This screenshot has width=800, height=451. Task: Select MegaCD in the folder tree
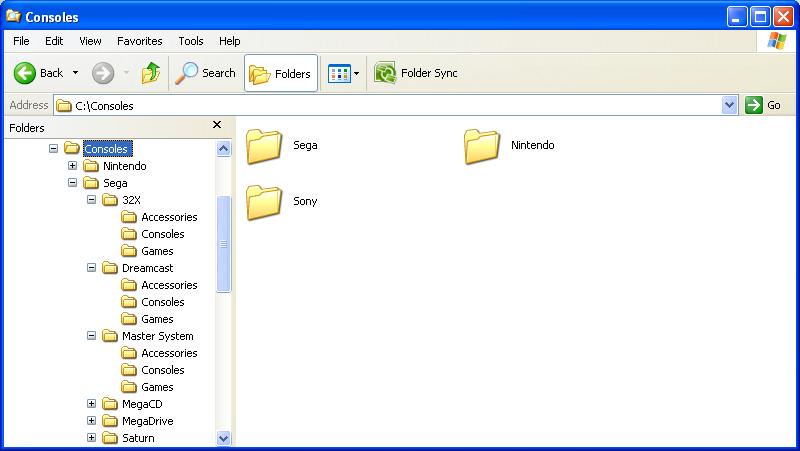pyautogui.click(x=142, y=404)
